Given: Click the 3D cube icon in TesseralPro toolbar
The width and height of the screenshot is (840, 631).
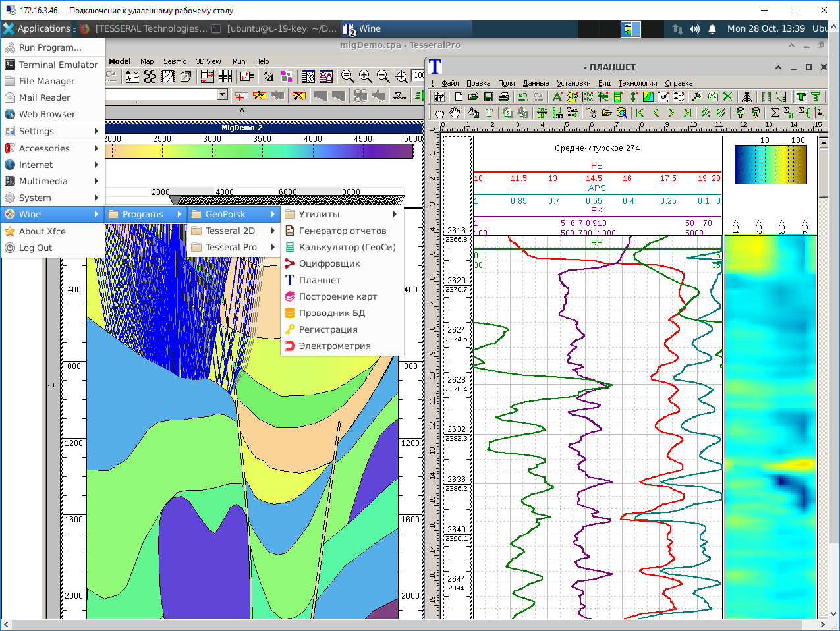Looking at the screenshot, I should (186, 76).
